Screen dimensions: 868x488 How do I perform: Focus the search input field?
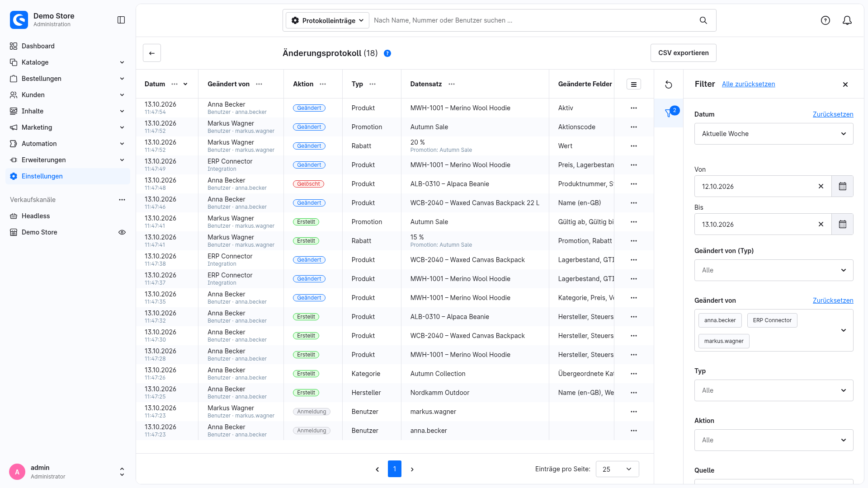[533, 20]
